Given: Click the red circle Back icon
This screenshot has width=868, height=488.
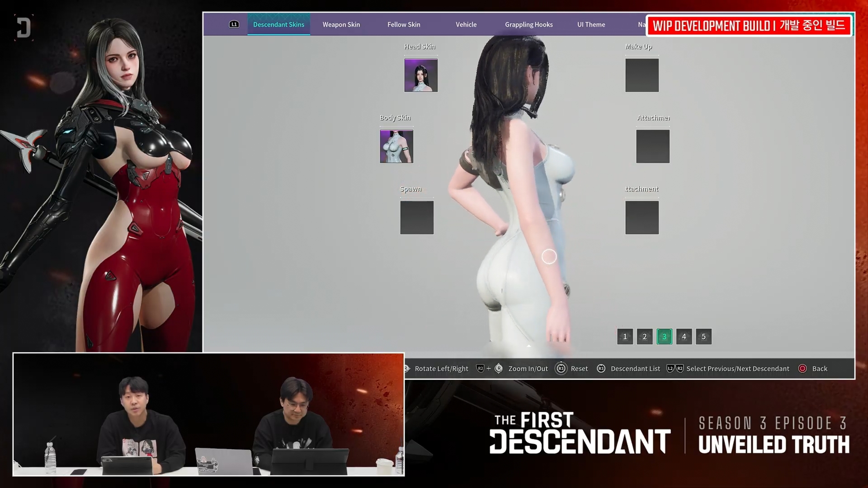Looking at the screenshot, I should point(802,369).
